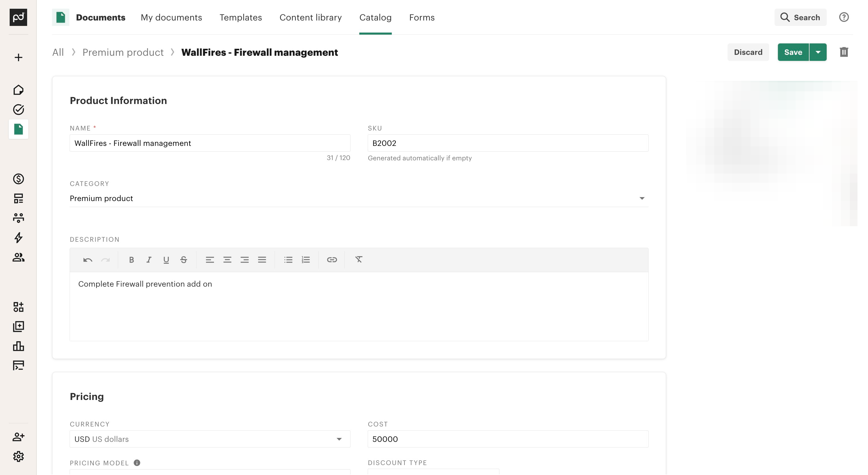Delete product using trash icon
This screenshot has height=475, width=868.
[x=844, y=52]
